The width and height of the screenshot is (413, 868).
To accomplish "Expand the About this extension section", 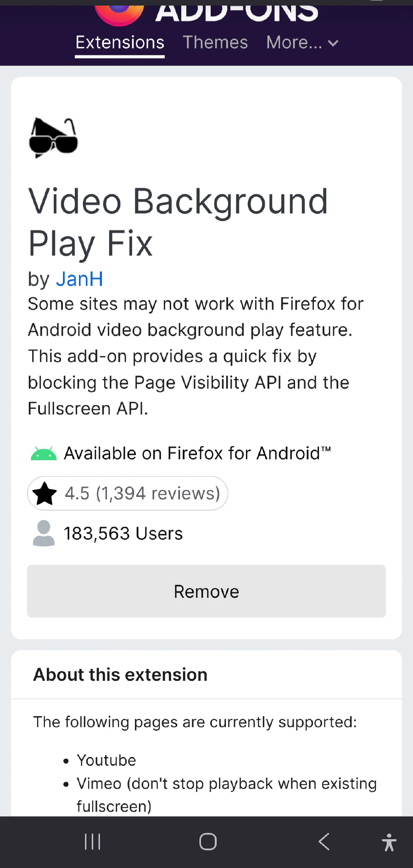I will click(x=120, y=674).
